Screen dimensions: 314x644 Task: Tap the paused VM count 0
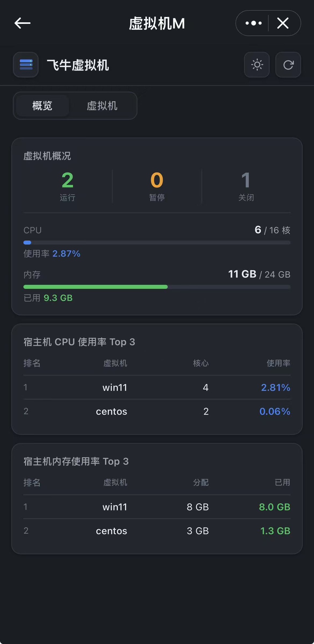(x=157, y=180)
